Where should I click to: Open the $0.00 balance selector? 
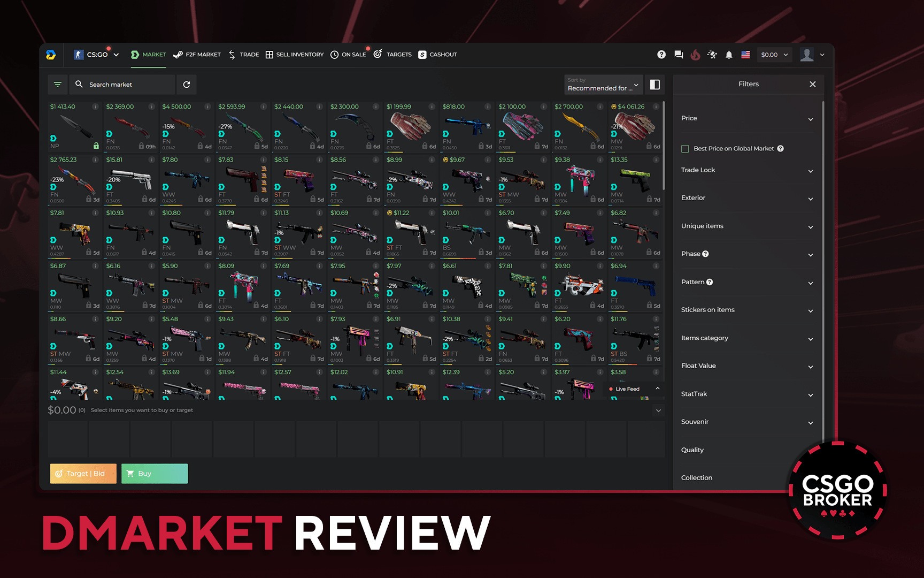[774, 54]
